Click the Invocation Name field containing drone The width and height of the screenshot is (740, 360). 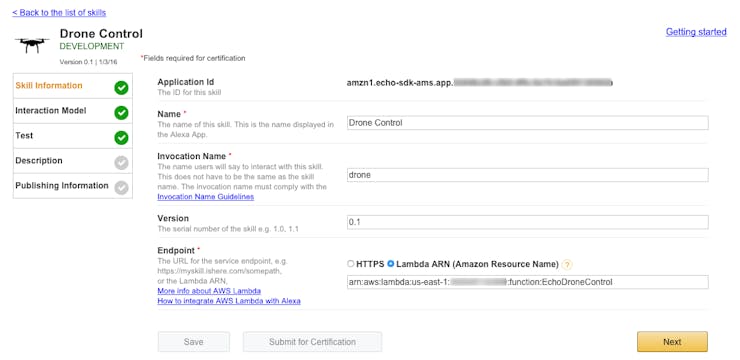click(x=527, y=175)
